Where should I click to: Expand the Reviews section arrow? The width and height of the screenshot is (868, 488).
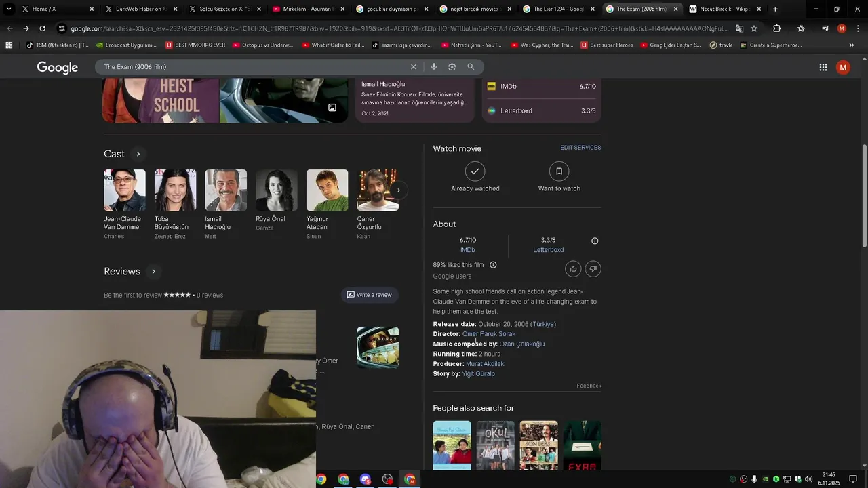tap(153, 271)
